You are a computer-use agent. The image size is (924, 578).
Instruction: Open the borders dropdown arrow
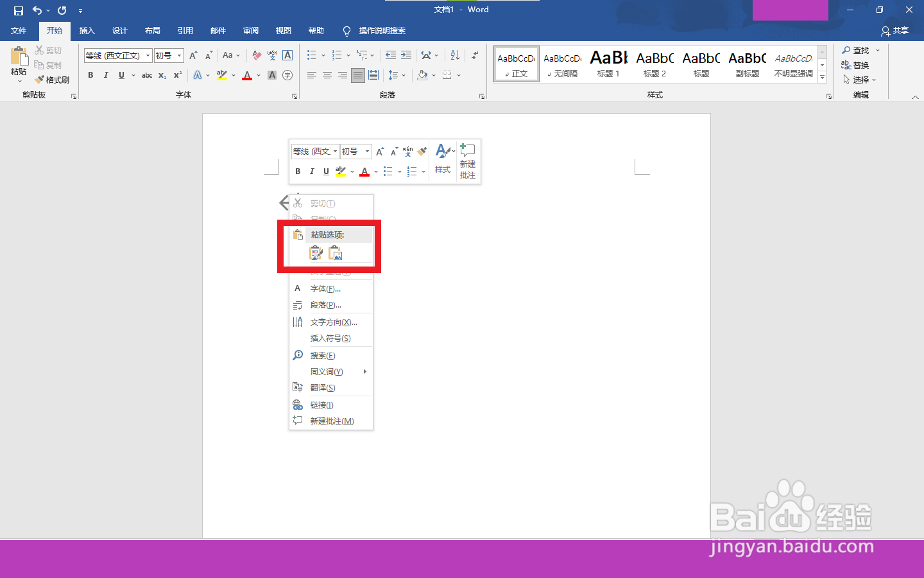pyautogui.click(x=459, y=75)
